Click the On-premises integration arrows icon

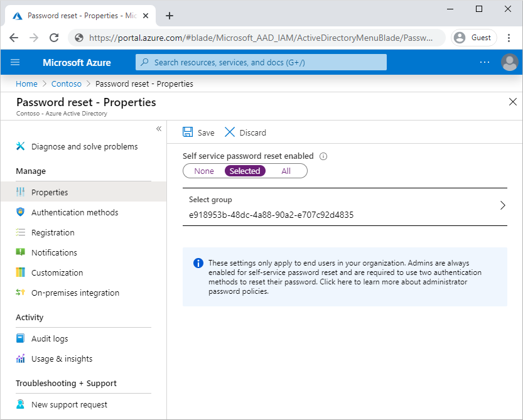click(x=20, y=292)
